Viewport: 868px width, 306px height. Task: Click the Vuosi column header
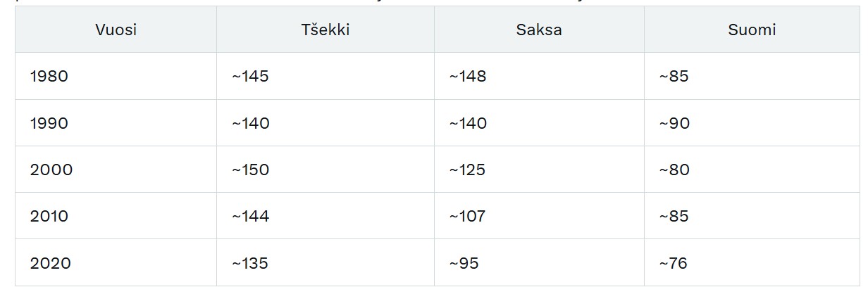point(116,30)
